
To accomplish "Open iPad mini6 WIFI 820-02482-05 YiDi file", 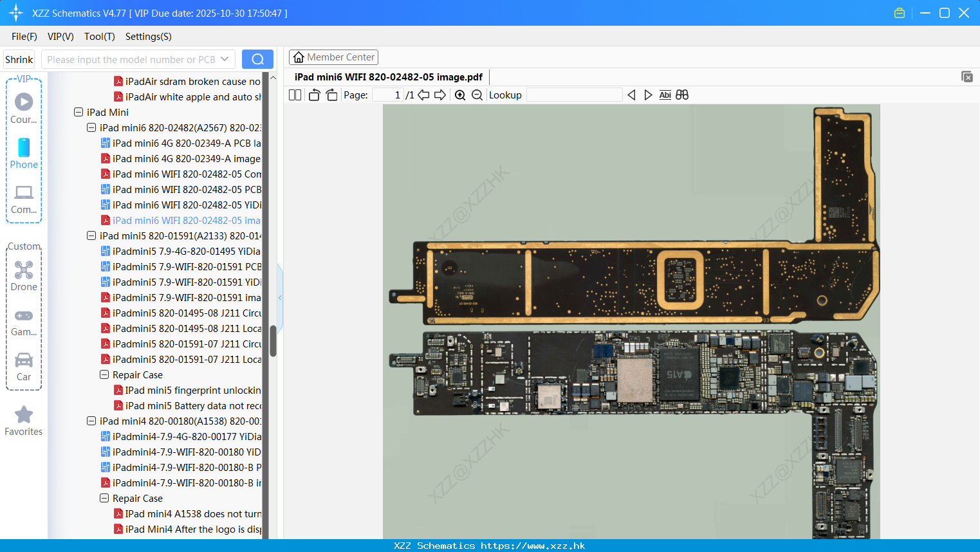I will point(181,205).
